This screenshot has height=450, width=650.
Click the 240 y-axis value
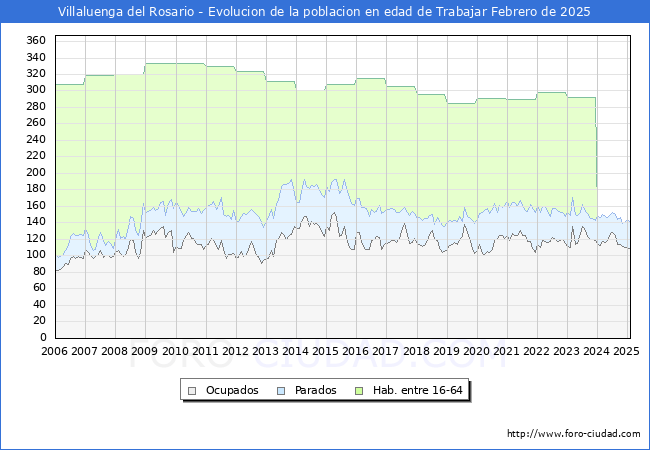(x=36, y=139)
